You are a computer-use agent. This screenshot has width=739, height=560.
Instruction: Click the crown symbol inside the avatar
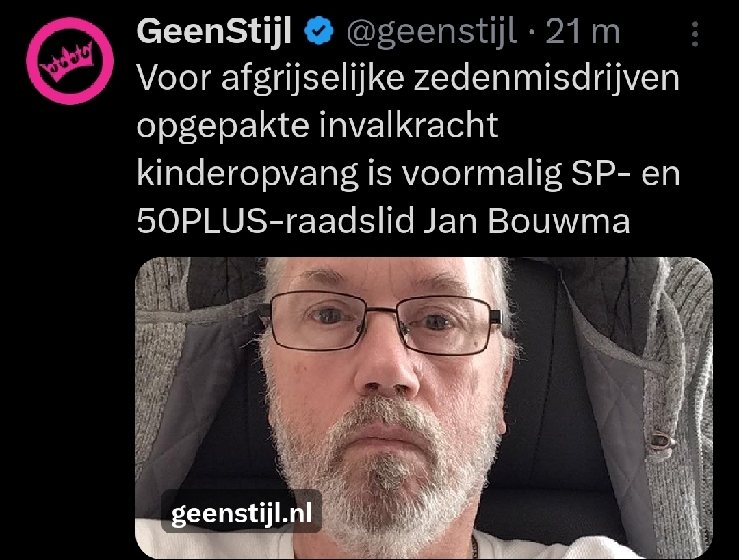point(69,59)
